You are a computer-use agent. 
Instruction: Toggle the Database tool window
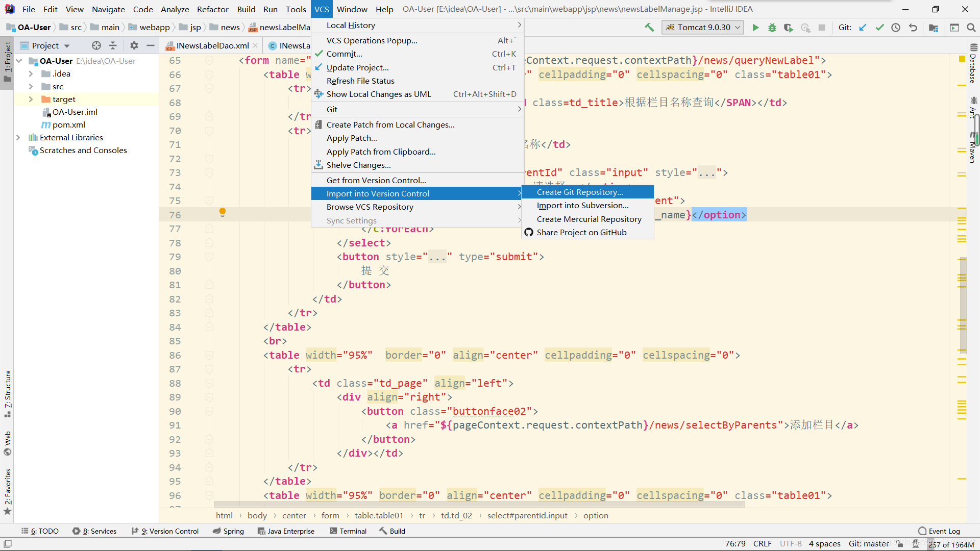point(973,64)
